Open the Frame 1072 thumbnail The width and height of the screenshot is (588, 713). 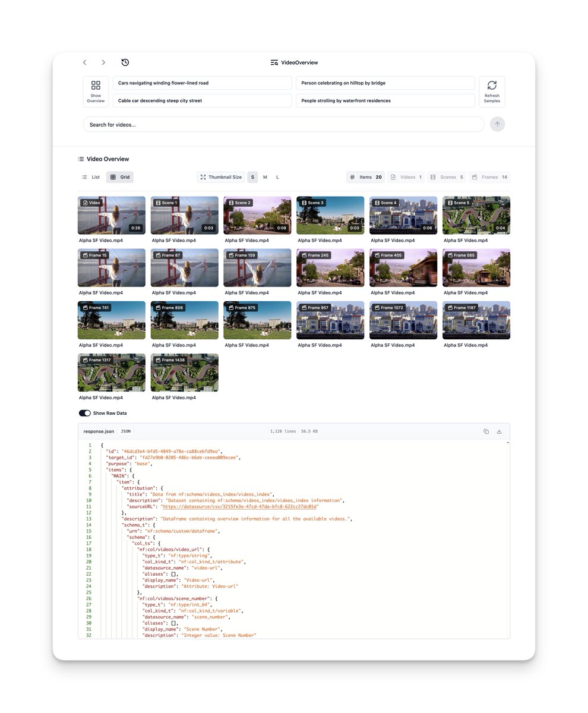click(403, 320)
